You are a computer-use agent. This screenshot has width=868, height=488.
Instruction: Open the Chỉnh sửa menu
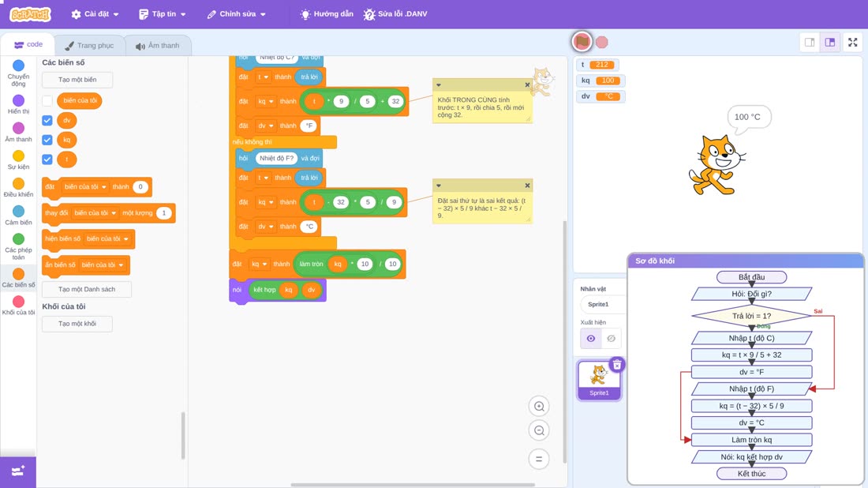tap(237, 14)
